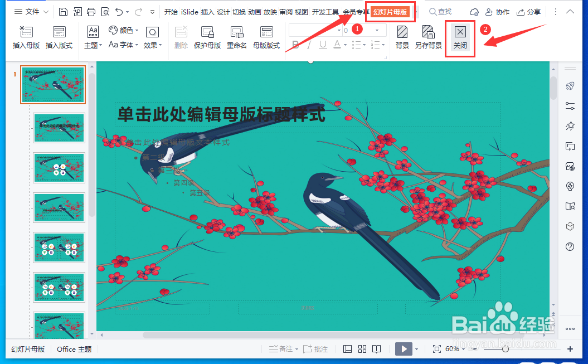Open the Colors (颜色) dropdown
588x364 pixels.
(x=123, y=30)
